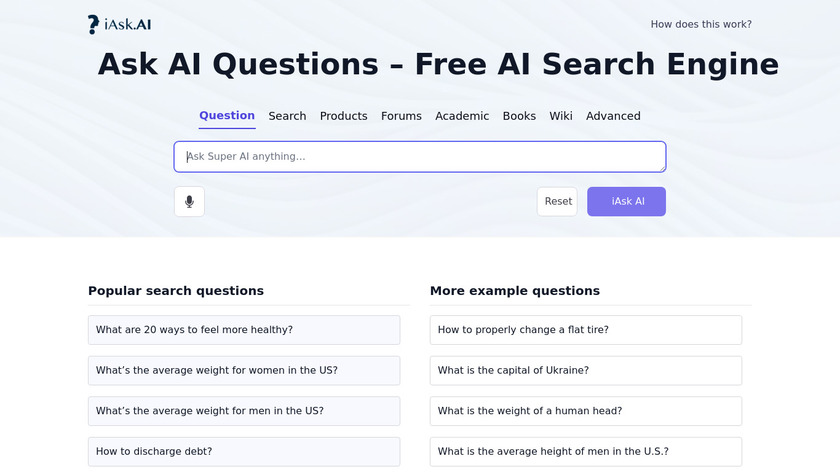The image size is (840, 472).
Task: Switch to the Forums tab
Action: pos(401,116)
